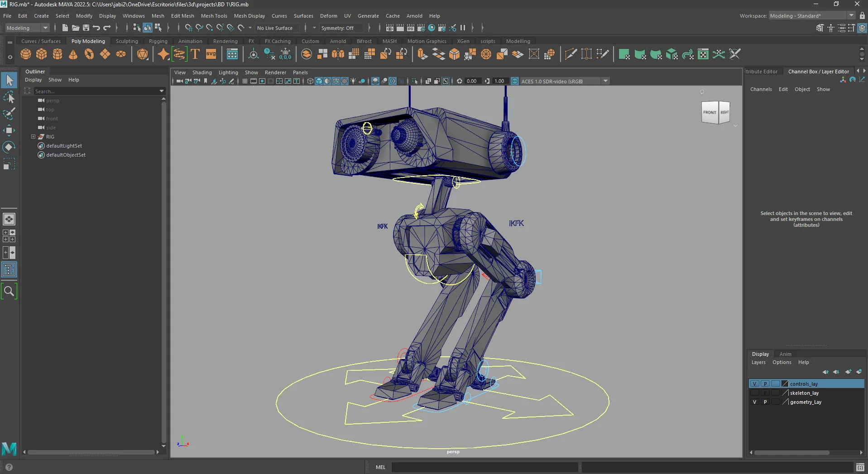Save the scene using the floppy icon
Viewport: 868px width, 474px height.
86,28
